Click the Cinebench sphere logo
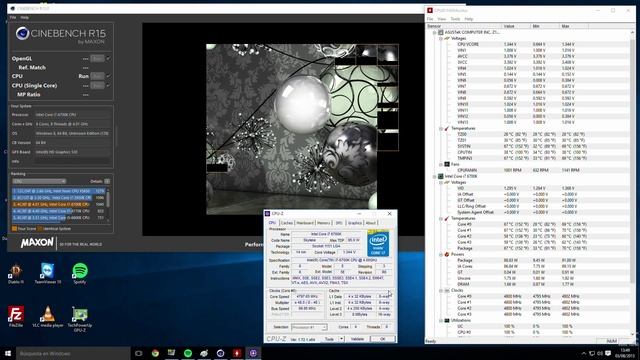 (x=22, y=33)
